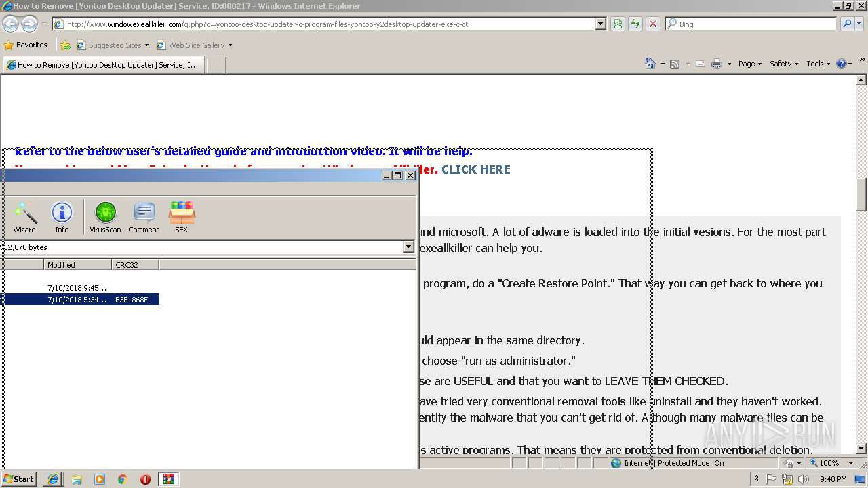Image resolution: width=868 pixels, height=488 pixels.
Task: Add page to Favorites bar icon
Action: coord(65,45)
